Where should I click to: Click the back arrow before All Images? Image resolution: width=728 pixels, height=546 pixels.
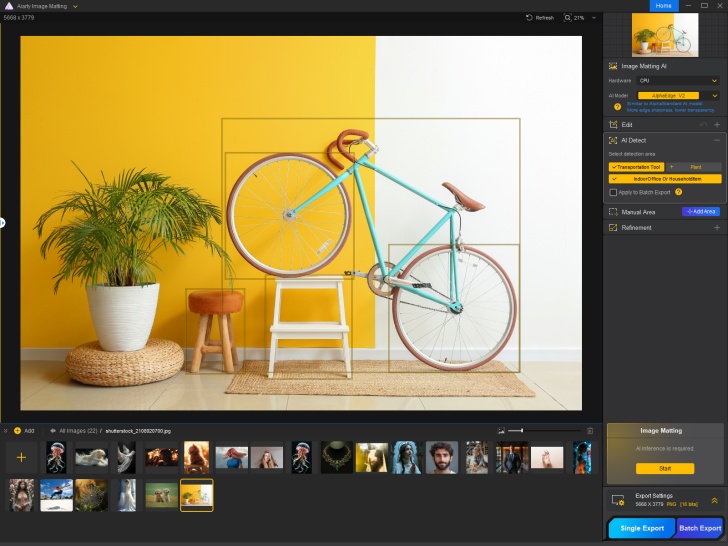[51, 431]
